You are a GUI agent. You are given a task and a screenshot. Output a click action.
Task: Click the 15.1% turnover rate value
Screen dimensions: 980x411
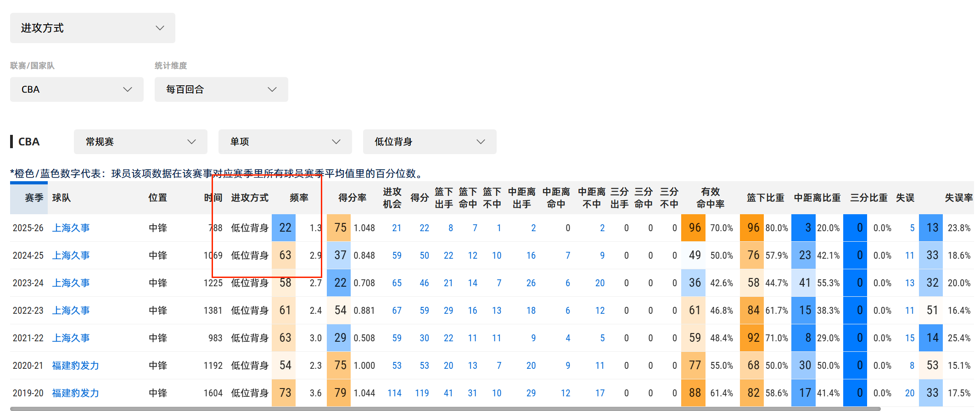tap(959, 366)
